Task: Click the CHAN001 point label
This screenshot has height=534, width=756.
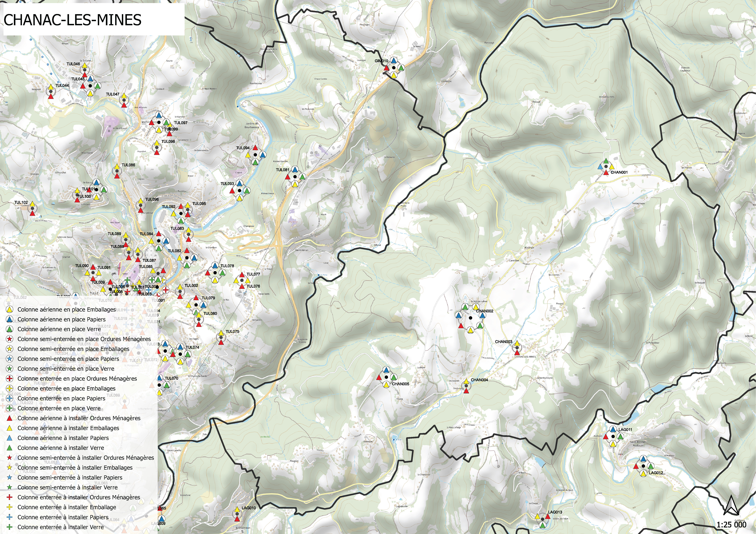Action: click(619, 172)
